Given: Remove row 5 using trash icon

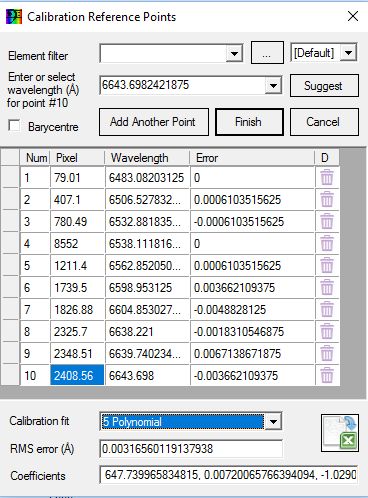Looking at the screenshot, I should (x=327, y=265).
